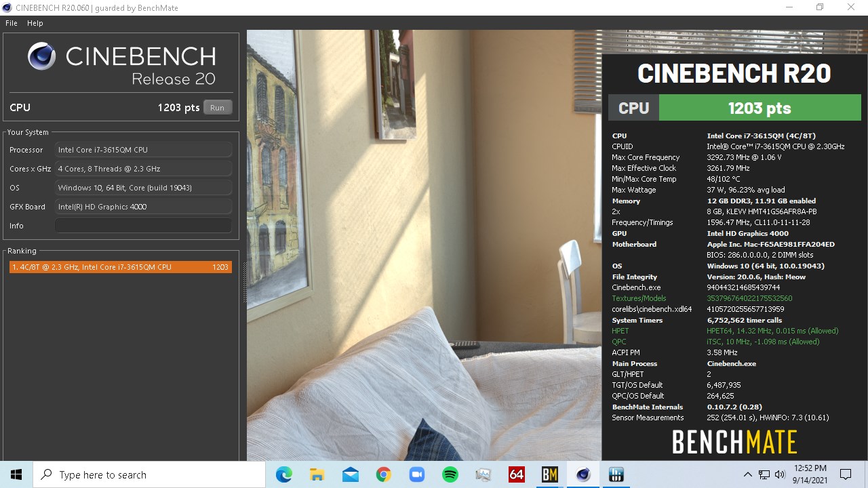
Task: Open the File menu
Action: click(x=11, y=23)
